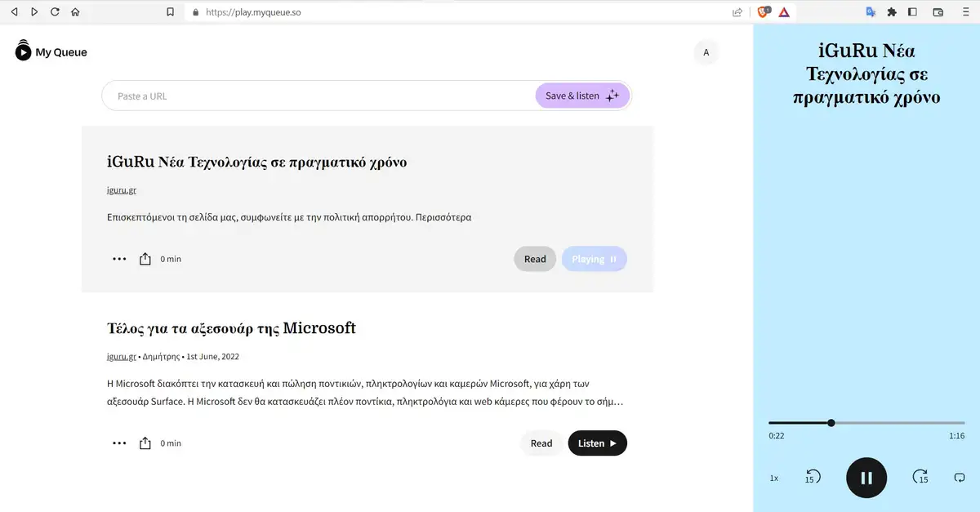Share the Microsoft accessories article
This screenshot has height=512, width=980.
point(145,443)
